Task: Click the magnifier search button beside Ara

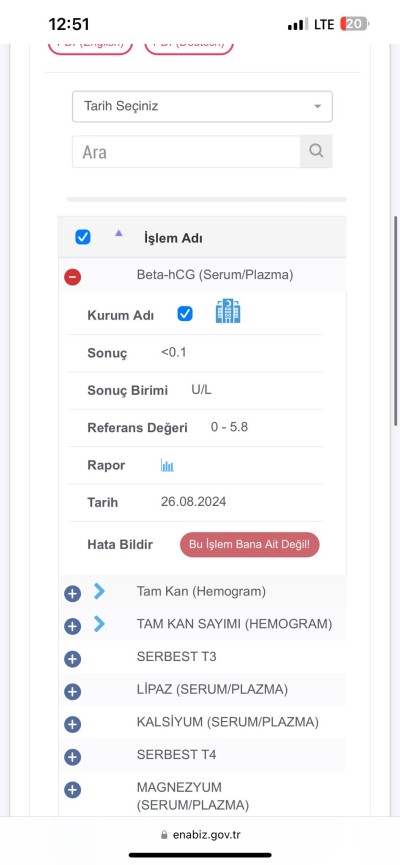Action: click(316, 152)
